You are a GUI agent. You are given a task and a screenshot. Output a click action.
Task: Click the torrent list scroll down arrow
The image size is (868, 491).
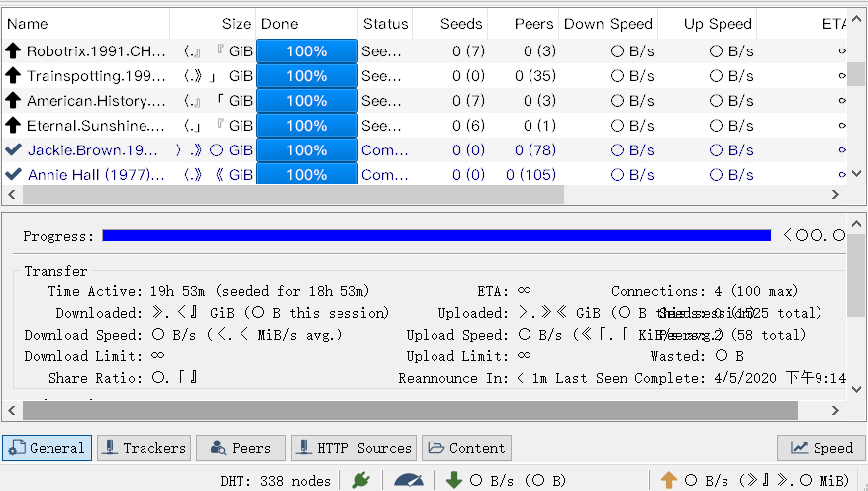point(856,174)
